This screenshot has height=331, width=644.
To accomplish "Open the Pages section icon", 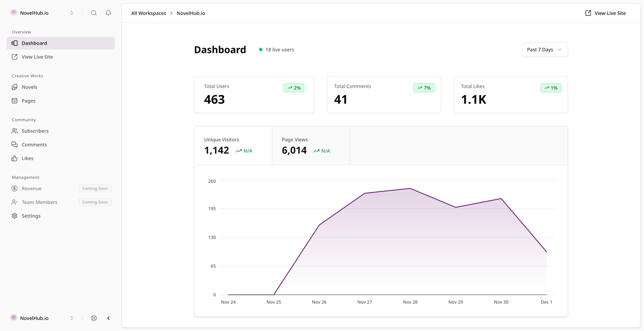I will click(15, 100).
